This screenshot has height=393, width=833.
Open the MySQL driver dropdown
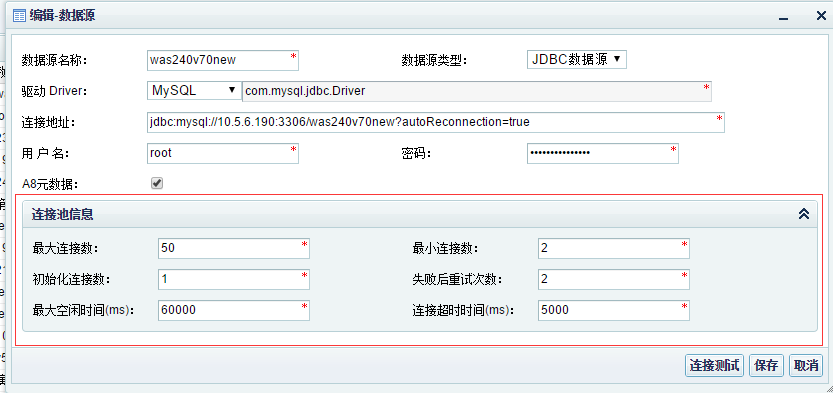[x=194, y=91]
